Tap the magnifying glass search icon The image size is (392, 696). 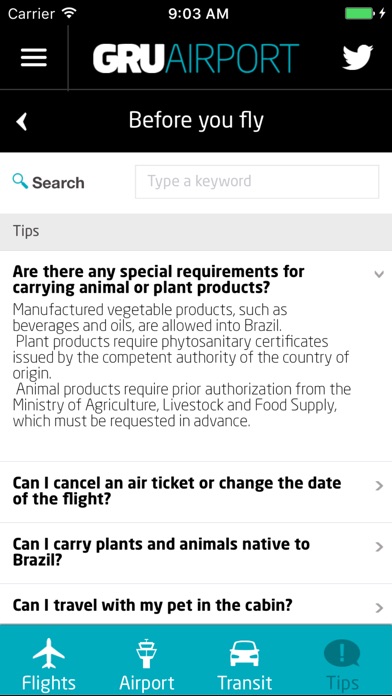point(20,181)
